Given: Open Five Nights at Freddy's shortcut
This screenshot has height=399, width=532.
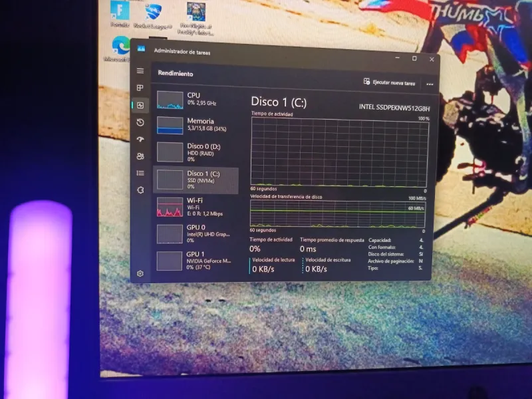Looking at the screenshot, I should 196,19.
